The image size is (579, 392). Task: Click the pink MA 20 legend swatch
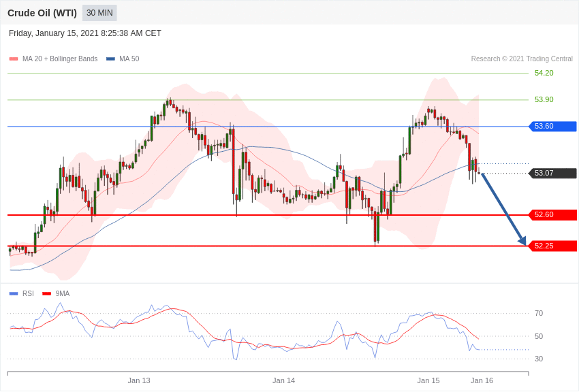point(14,59)
